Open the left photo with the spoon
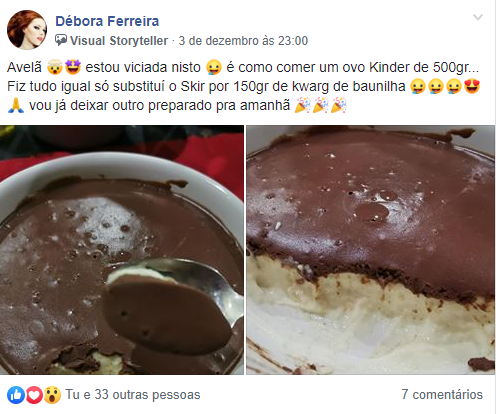Image resolution: width=496 pixels, height=414 pixels. click(122, 250)
